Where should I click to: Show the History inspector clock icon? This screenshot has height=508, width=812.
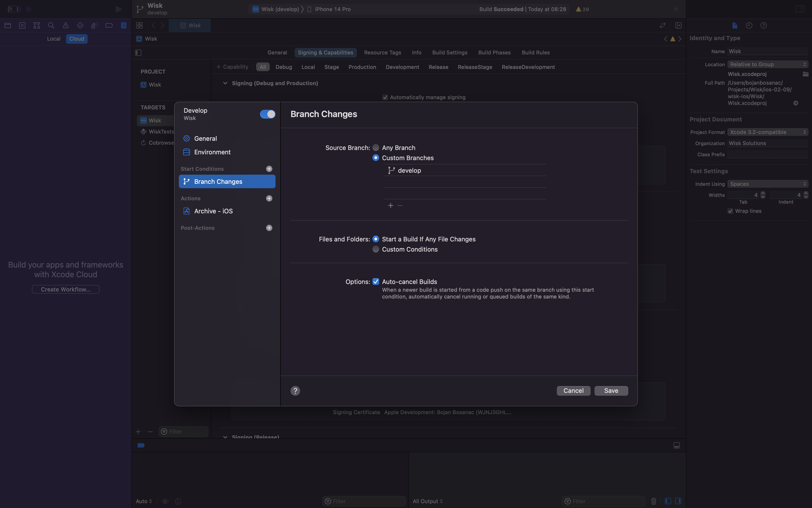(749, 25)
